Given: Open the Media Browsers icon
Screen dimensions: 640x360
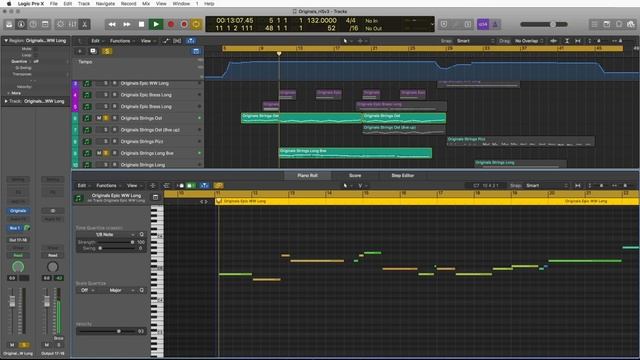Looking at the screenshot, I should [631, 24].
